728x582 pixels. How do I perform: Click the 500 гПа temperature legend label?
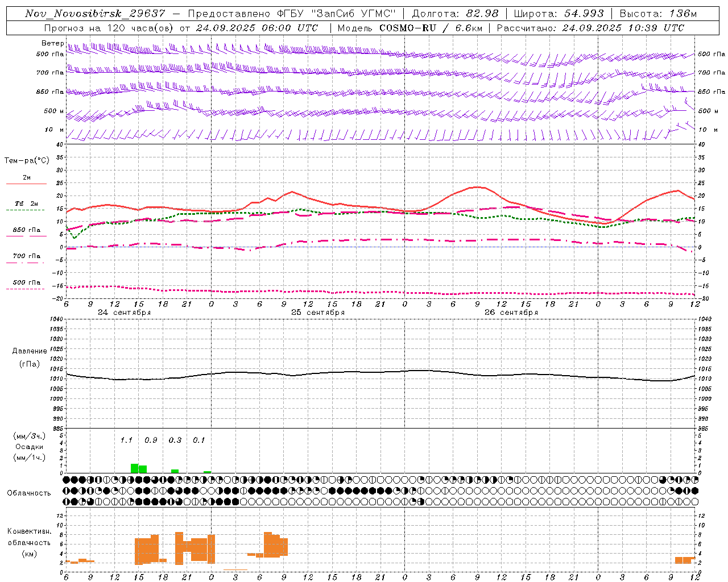pyautogui.click(x=27, y=282)
